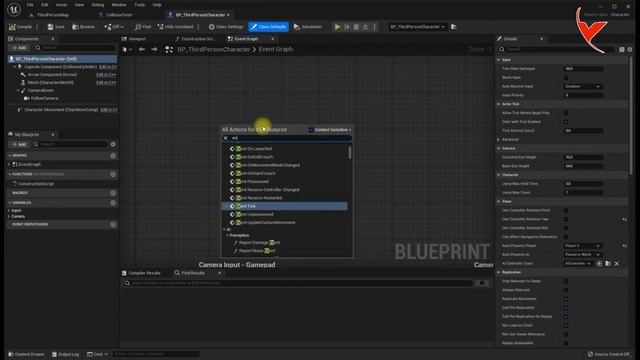Toggle Use Controller Rotation Yaw checkbox
The width and height of the screenshot is (640, 360).
(566, 220)
